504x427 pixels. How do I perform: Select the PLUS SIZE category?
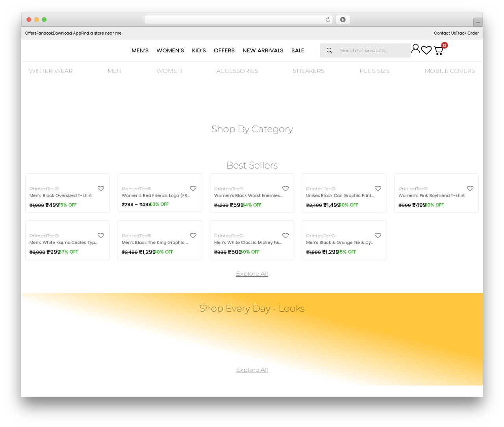click(375, 71)
